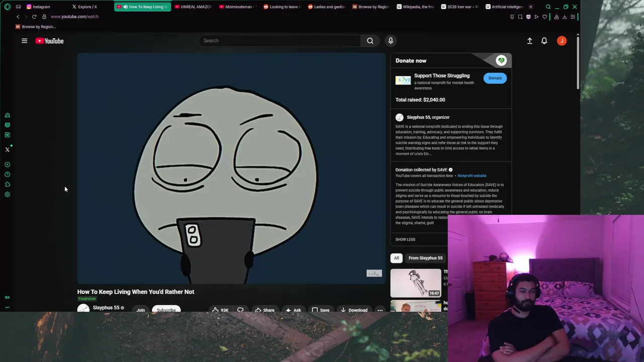
Task: Share the video
Action: [x=264, y=310]
